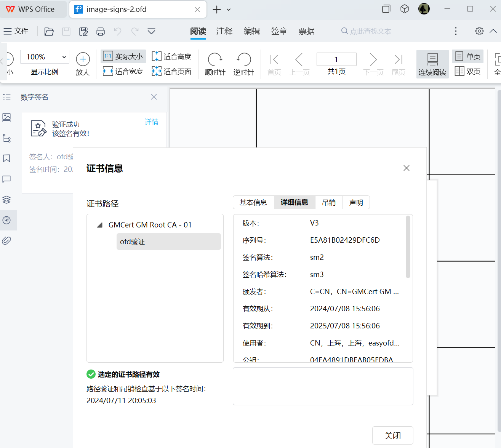
Task: Switch to the 声明 tab
Action: point(356,202)
